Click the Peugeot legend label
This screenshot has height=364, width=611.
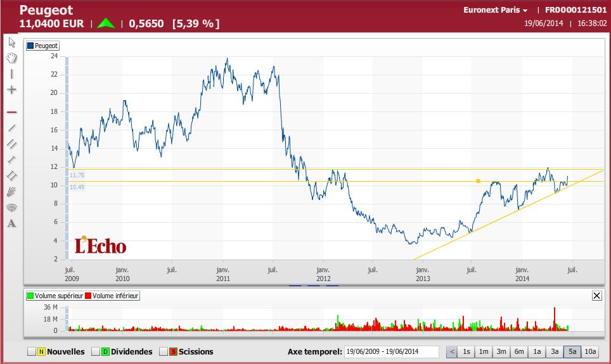(46, 46)
